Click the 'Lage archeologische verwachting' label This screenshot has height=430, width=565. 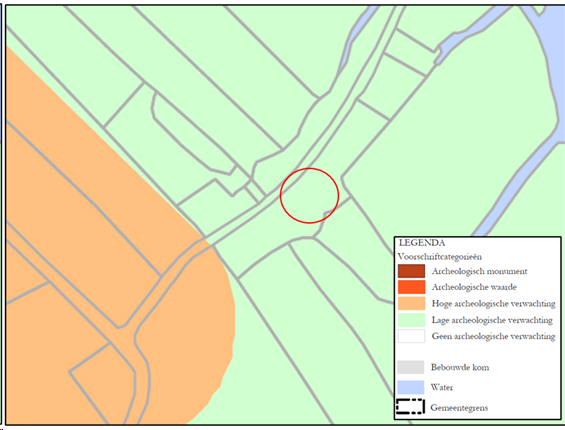492,320
